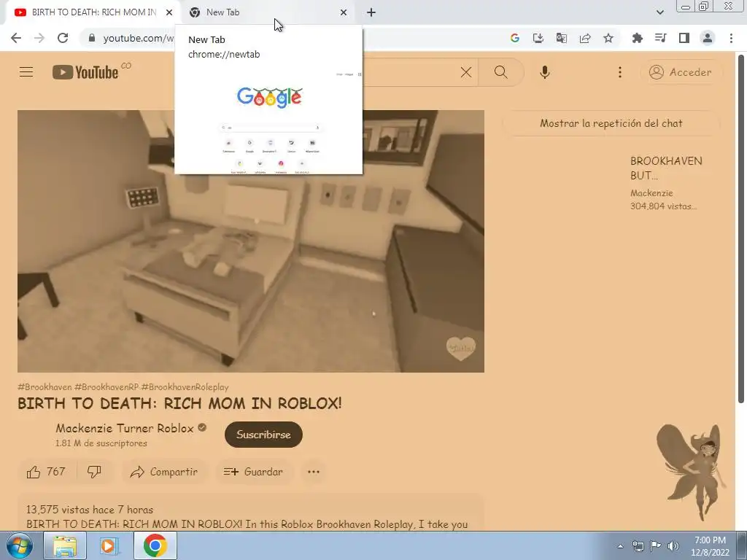Image resolution: width=747 pixels, height=560 pixels.
Task: Click the install/download page icon
Action: (538, 38)
